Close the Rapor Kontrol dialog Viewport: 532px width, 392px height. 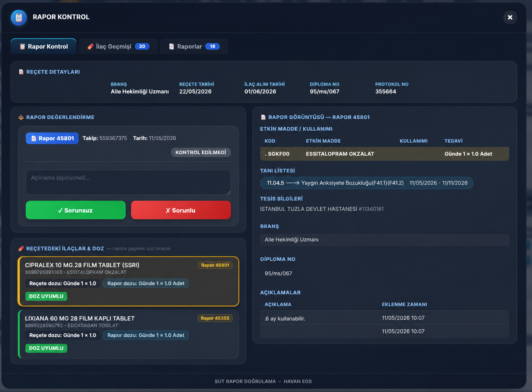coord(510,17)
